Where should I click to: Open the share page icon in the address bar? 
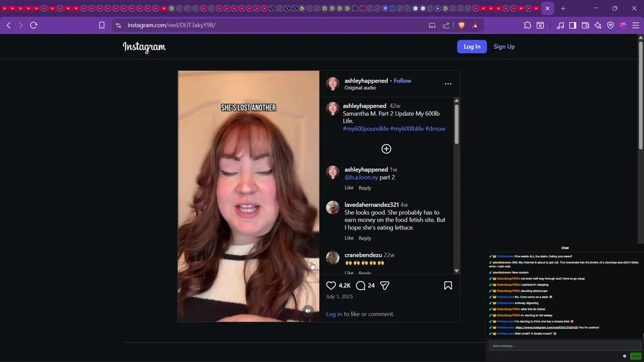[x=446, y=25]
